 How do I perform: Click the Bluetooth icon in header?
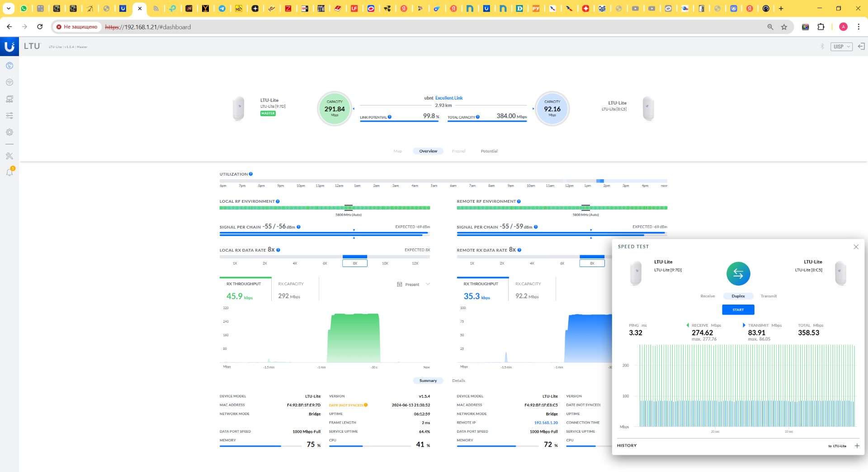point(822,47)
